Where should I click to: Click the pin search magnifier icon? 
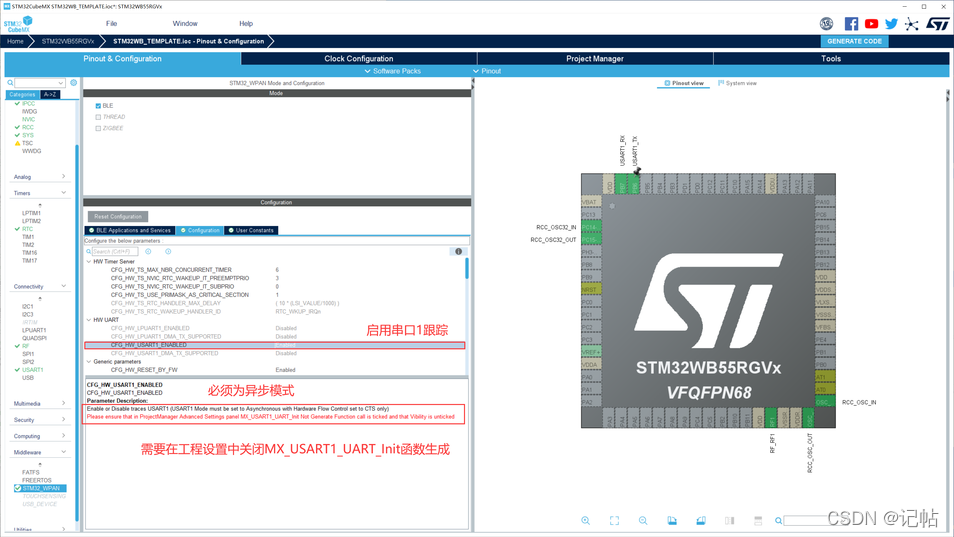[778, 521]
